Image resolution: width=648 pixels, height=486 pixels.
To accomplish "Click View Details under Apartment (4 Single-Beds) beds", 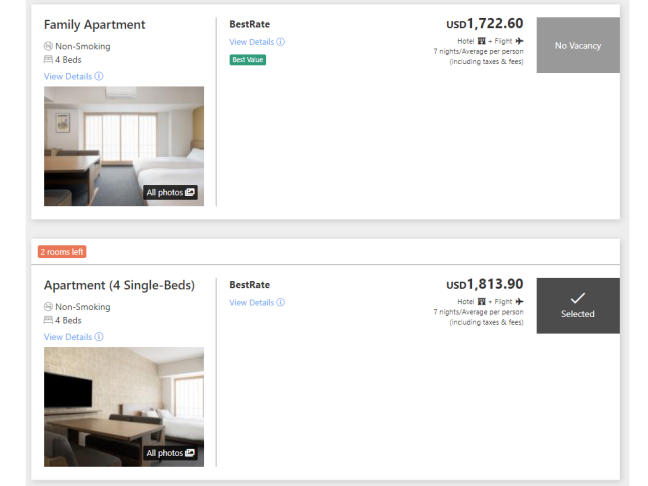I will coord(74,337).
